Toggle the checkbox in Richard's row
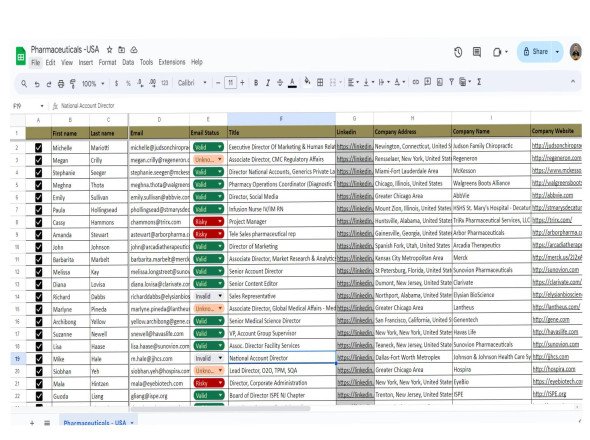The image size is (590, 440). pos(38,297)
